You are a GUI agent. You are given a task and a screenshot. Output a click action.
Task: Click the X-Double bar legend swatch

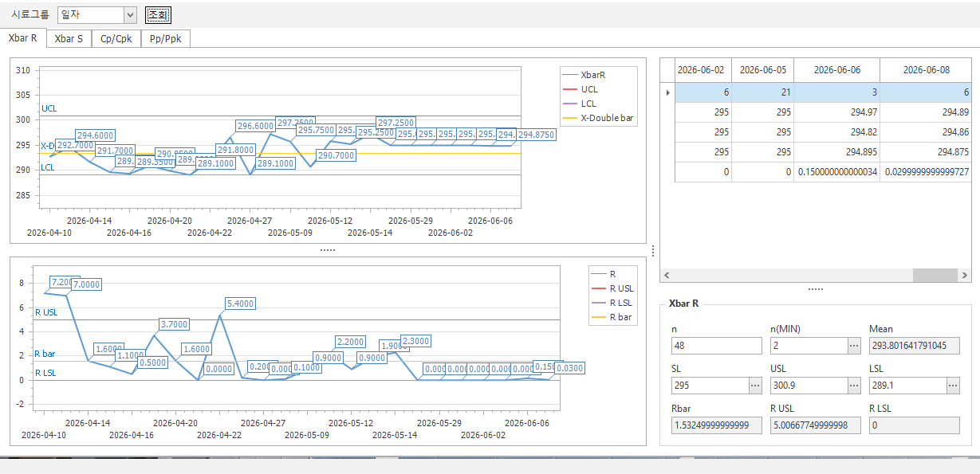point(569,118)
